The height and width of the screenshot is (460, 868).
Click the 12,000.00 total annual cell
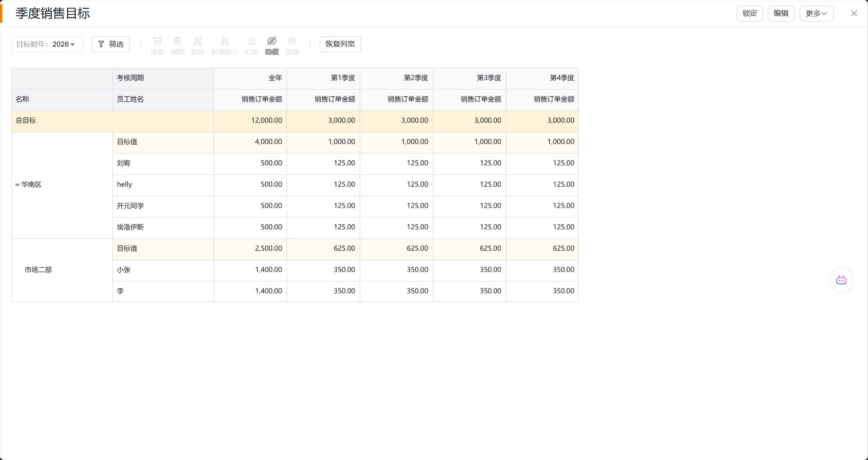pos(250,120)
